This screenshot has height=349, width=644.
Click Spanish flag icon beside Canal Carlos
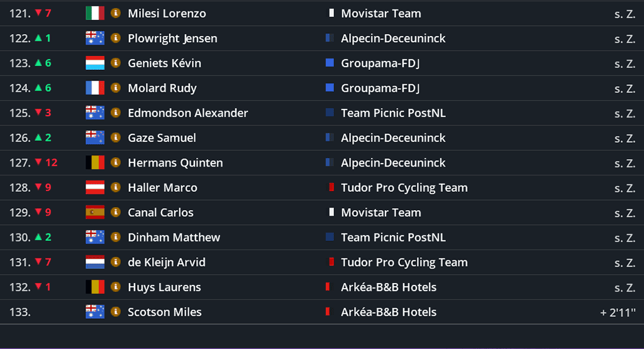click(x=95, y=213)
